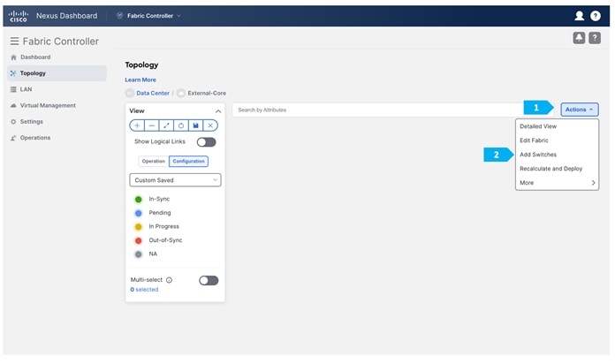Viewport: 615px width, 364px height.
Task: Open the user profile icon in header
Action: (x=579, y=16)
